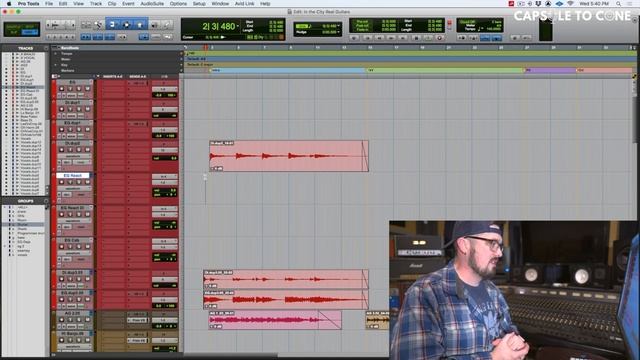
Task: Open the main counter format dropdown
Action: [238, 27]
